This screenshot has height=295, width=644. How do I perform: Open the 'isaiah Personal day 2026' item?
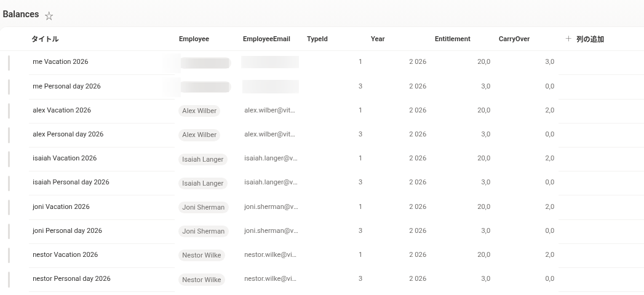click(x=71, y=182)
